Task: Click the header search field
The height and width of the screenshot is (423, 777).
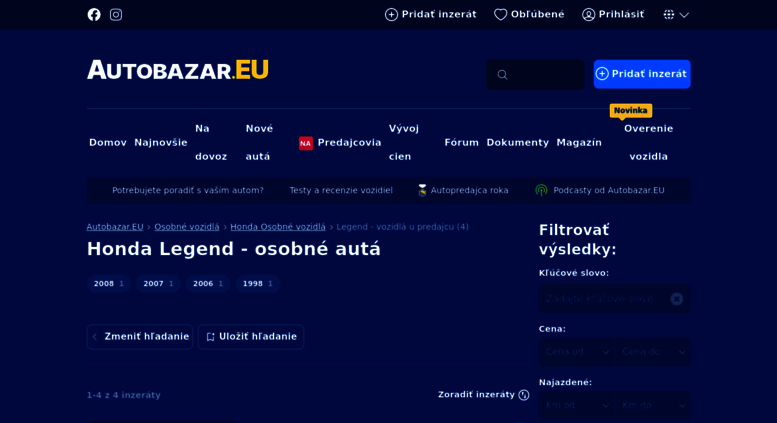Action: (x=535, y=74)
